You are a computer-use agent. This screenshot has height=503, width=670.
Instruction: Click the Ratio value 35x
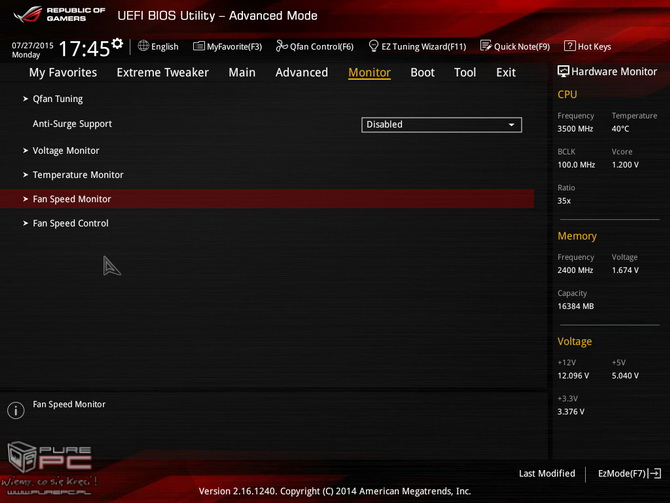click(564, 201)
